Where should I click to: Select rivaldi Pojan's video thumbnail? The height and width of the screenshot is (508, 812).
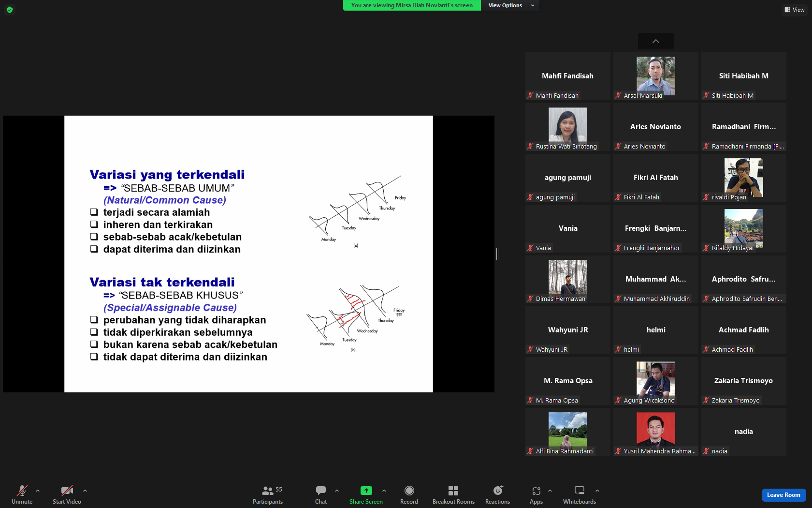point(744,177)
